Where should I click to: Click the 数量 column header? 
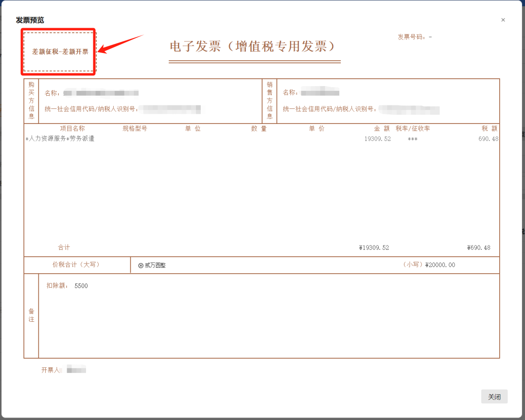[x=259, y=128]
